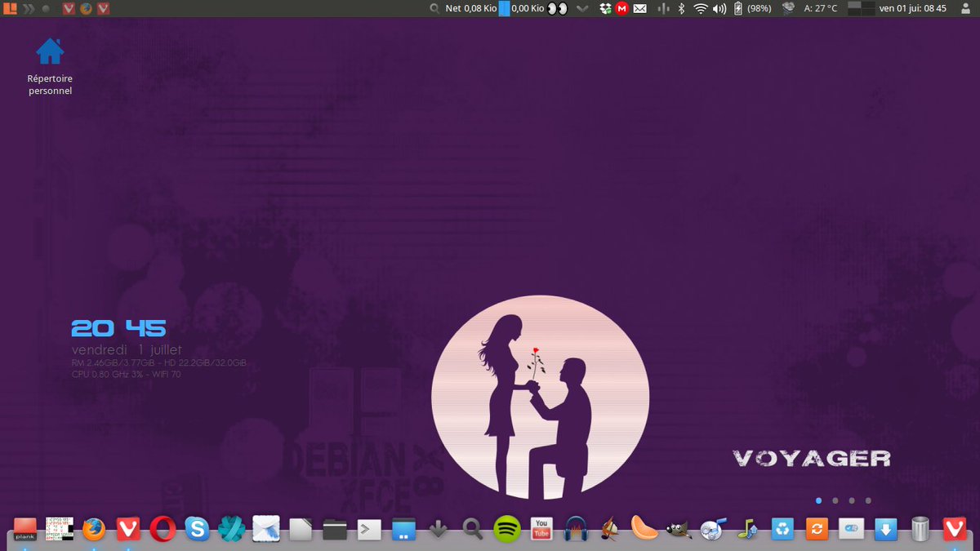Start Skype from the dock

(196, 529)
